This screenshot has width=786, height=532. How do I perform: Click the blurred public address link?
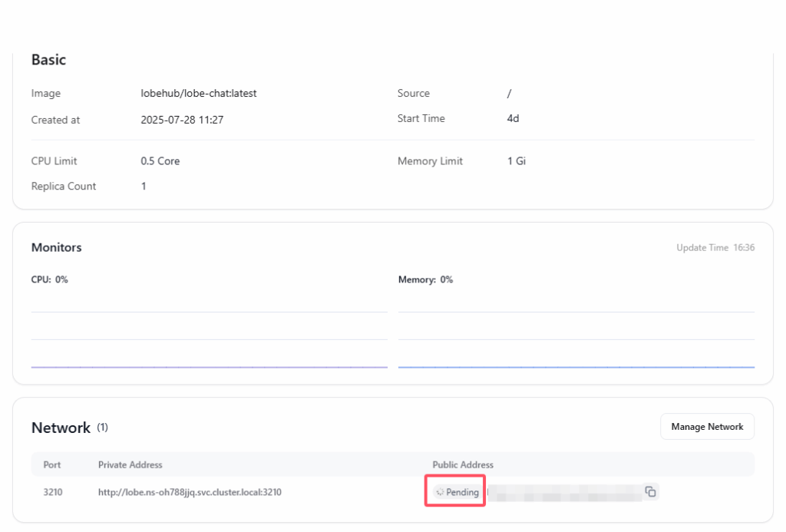pyautogui.click(x=565, y=492)
